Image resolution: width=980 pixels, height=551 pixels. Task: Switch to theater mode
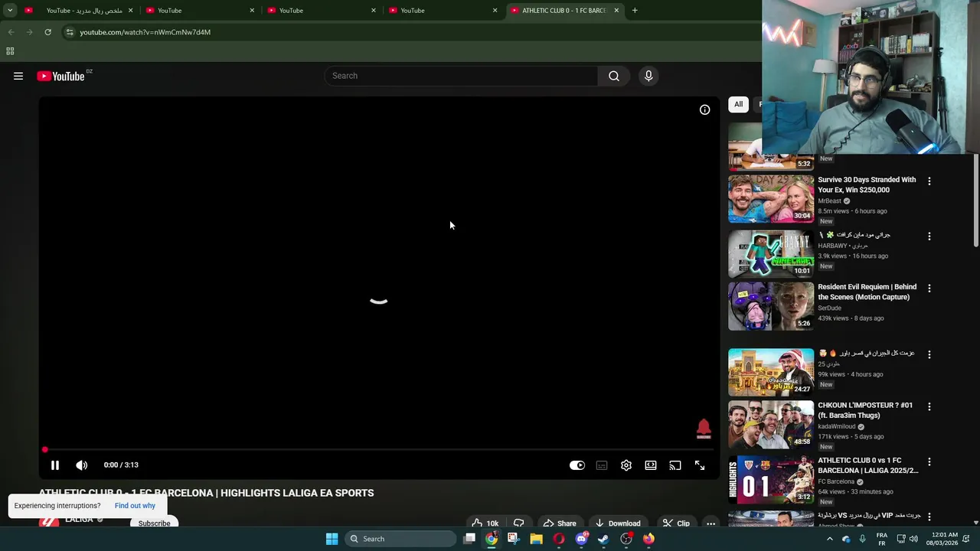(x=651, y=465)
